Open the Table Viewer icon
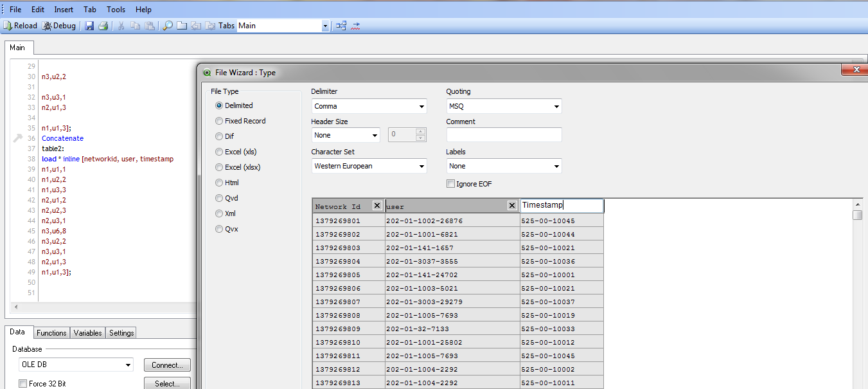868x389 pixels. 341,26
